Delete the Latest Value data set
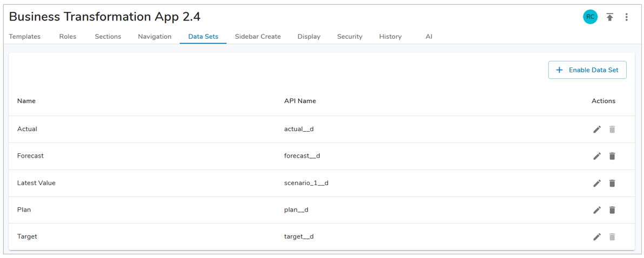 (612, 183)
